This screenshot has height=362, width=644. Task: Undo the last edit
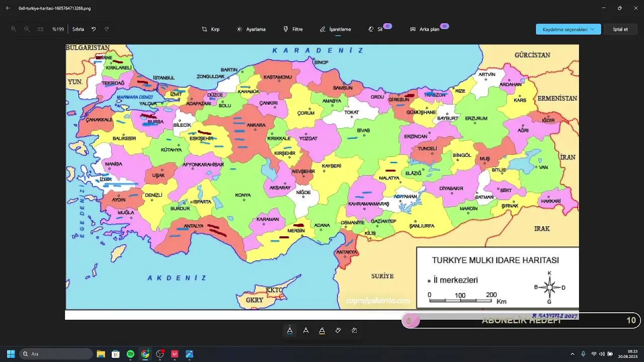pyautogui.click(x=94, y=29)
